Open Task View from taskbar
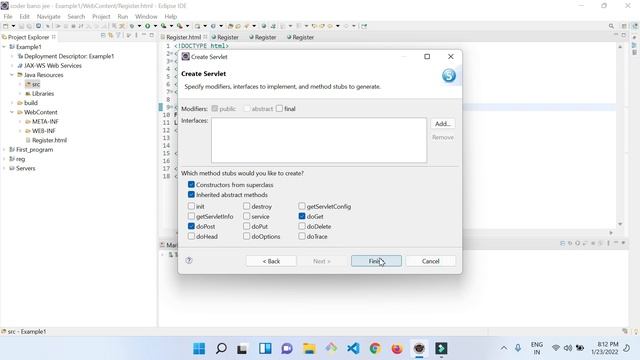 (x=242, y=349)
